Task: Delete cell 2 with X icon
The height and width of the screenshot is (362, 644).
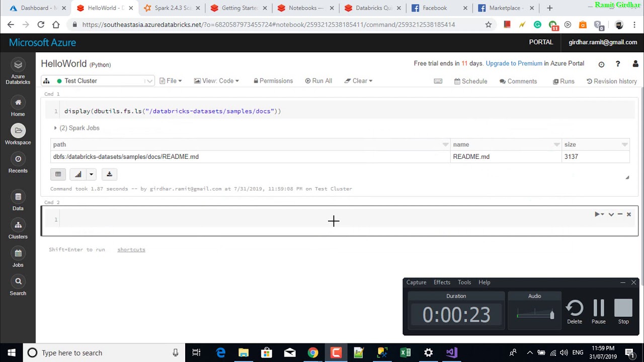Action: pos(629,214)
